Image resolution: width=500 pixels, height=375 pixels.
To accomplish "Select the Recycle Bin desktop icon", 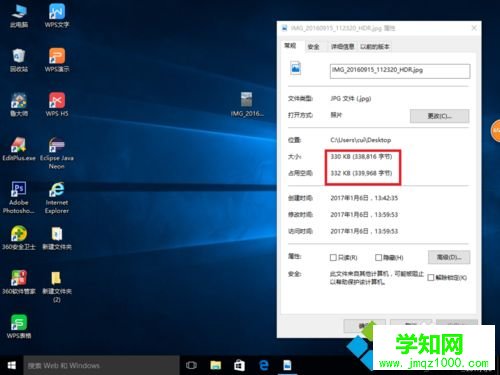I will coord(19,60).
